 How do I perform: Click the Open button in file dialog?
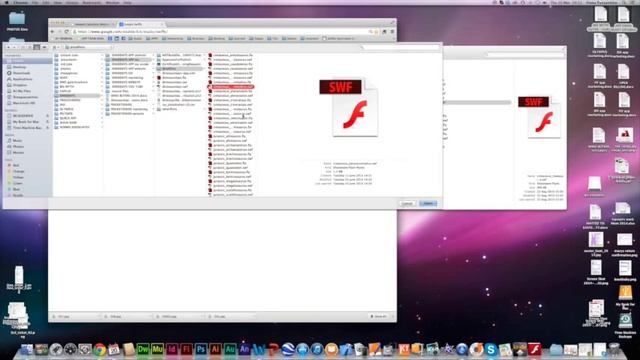pos(428,203)
